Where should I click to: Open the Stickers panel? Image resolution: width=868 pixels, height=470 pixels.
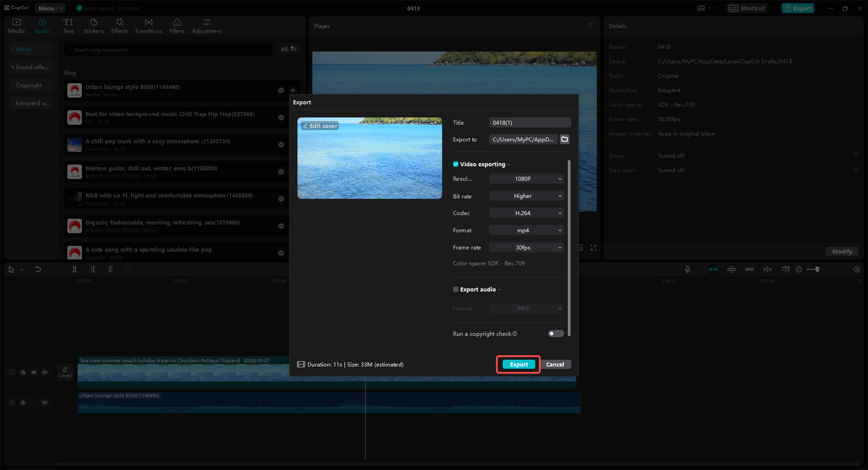click(94, 25)
